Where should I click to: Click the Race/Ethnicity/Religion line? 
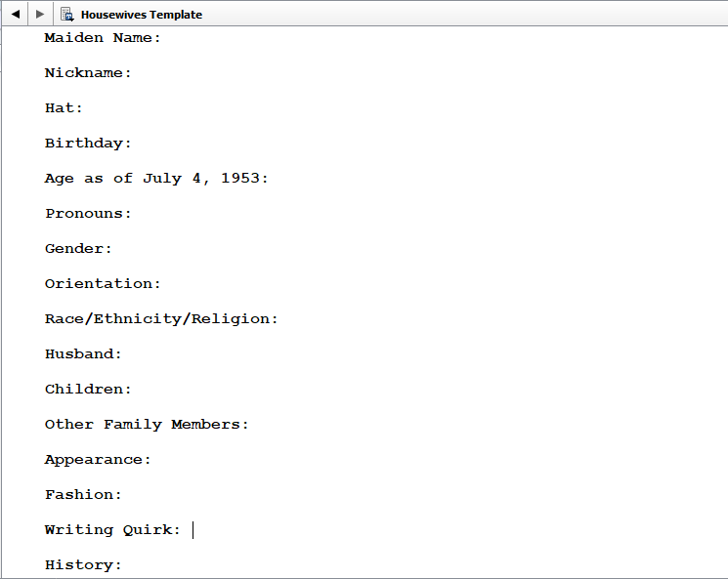(161, 319)
